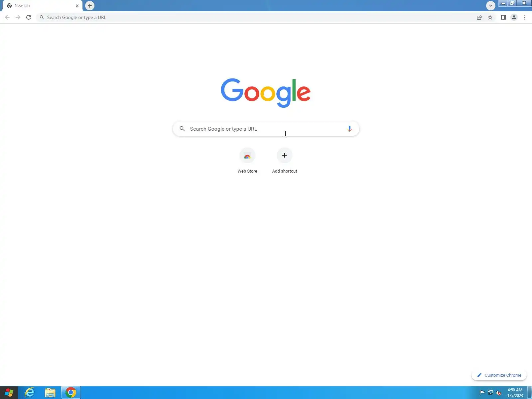Click the browser Forward arrow
The width and height of the screenshot is (532, 399).
pos(18,17)
